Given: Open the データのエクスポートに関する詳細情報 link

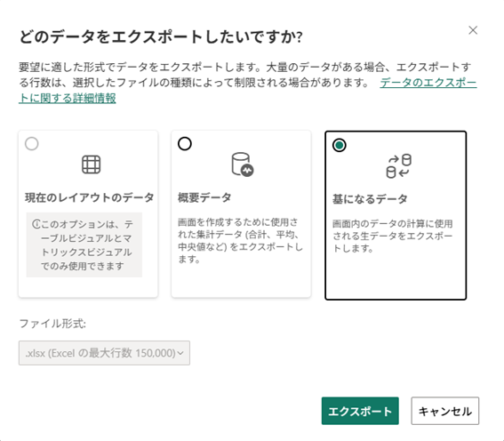Looking at the screenshot, I should [x=247, y=91].
